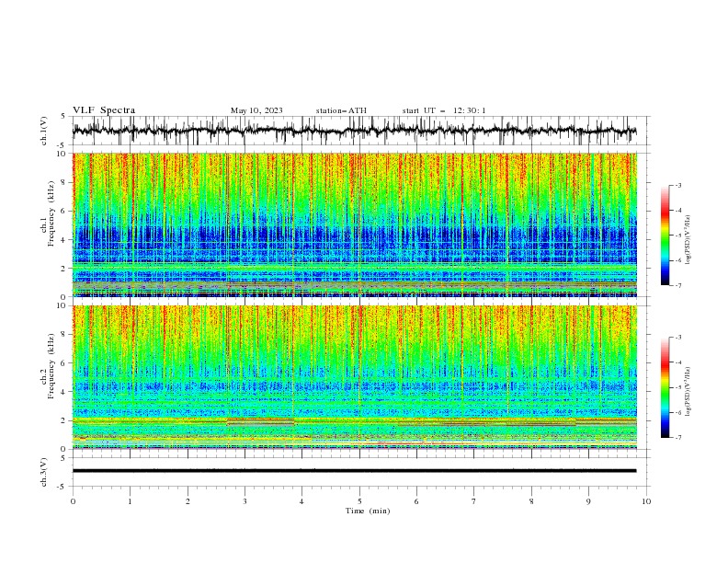This screenshot has height=563, width=728.
Task: Click the "-3" tick on ch.1 colorbar
Action: pyautogui.click(x=678, y=185)
